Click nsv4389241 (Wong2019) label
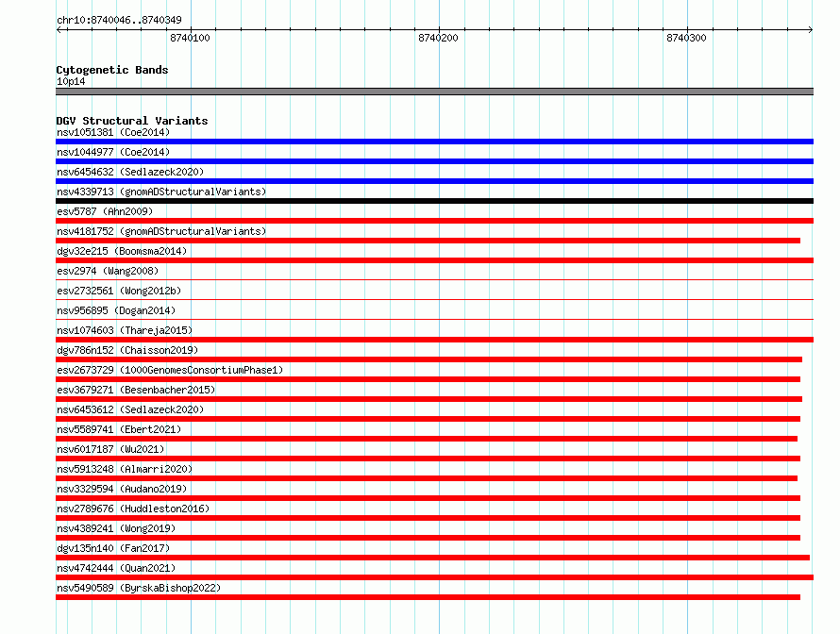Viewport: 840px width, 634px height. click(116, 528)
